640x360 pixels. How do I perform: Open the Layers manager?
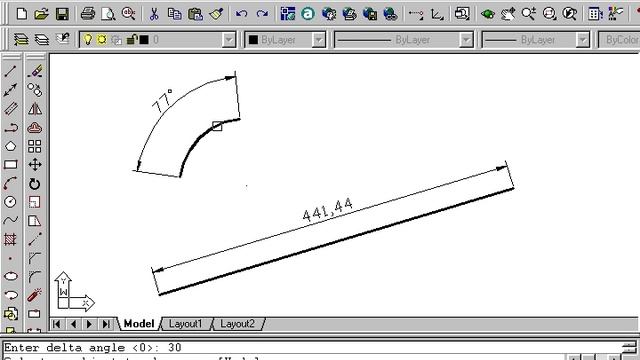(42, 40)
